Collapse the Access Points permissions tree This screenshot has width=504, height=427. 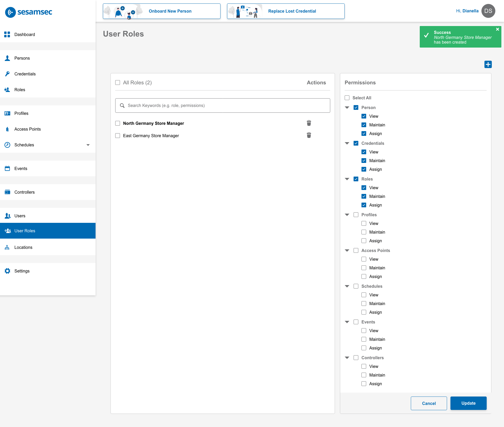click(347, 250)
